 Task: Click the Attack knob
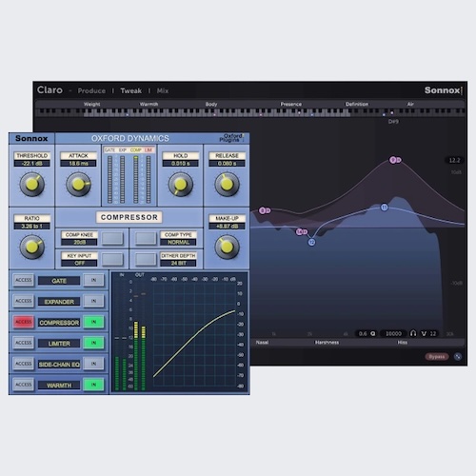[78, 185]
